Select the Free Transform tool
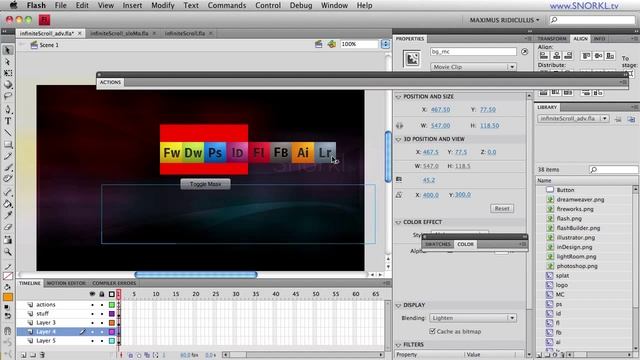 7,73
